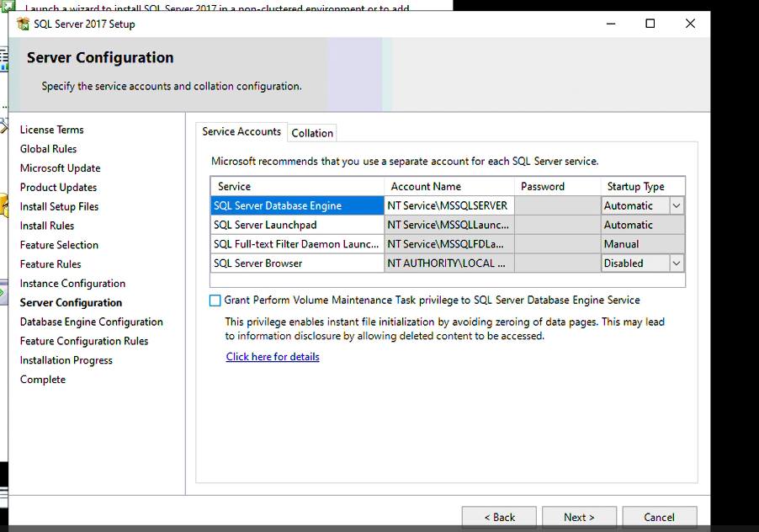Click the Manual startup type for Filter Daemon

coord(643,244)
